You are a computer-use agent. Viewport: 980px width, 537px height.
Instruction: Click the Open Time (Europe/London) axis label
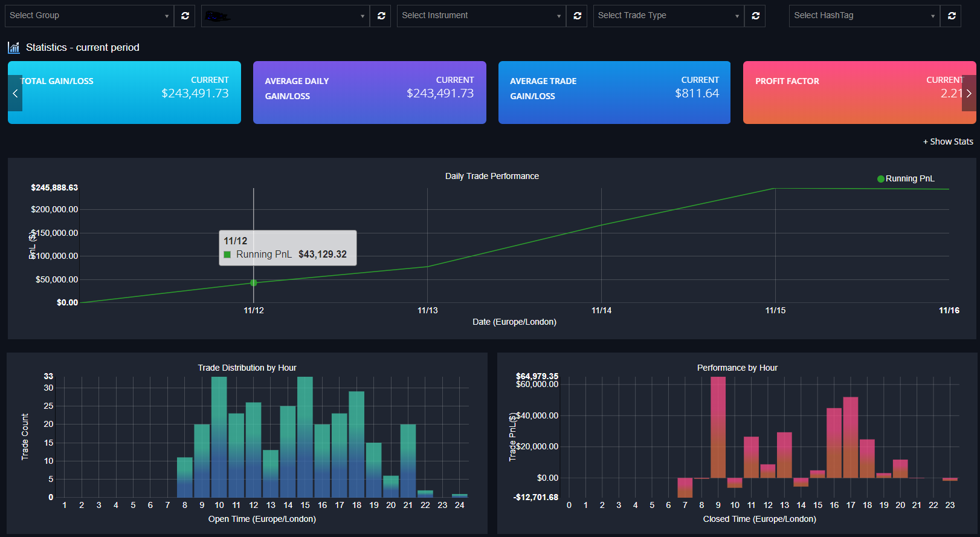click(262, 519)
